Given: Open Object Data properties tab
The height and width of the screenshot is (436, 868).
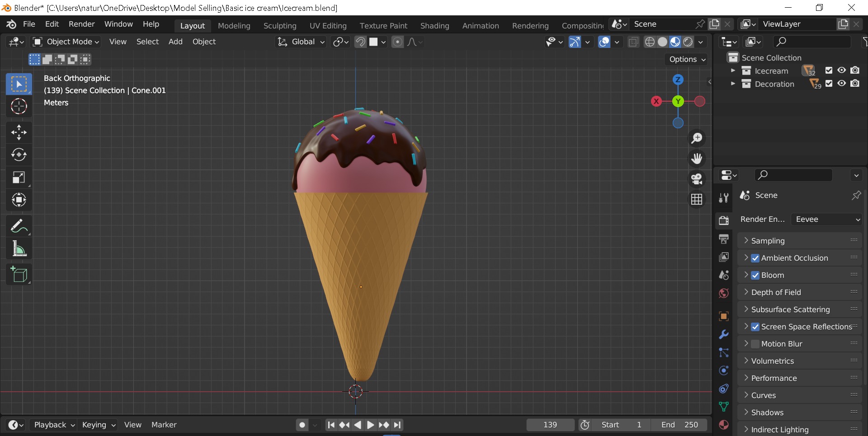Looking at the screenshot, I should (724, 407).
